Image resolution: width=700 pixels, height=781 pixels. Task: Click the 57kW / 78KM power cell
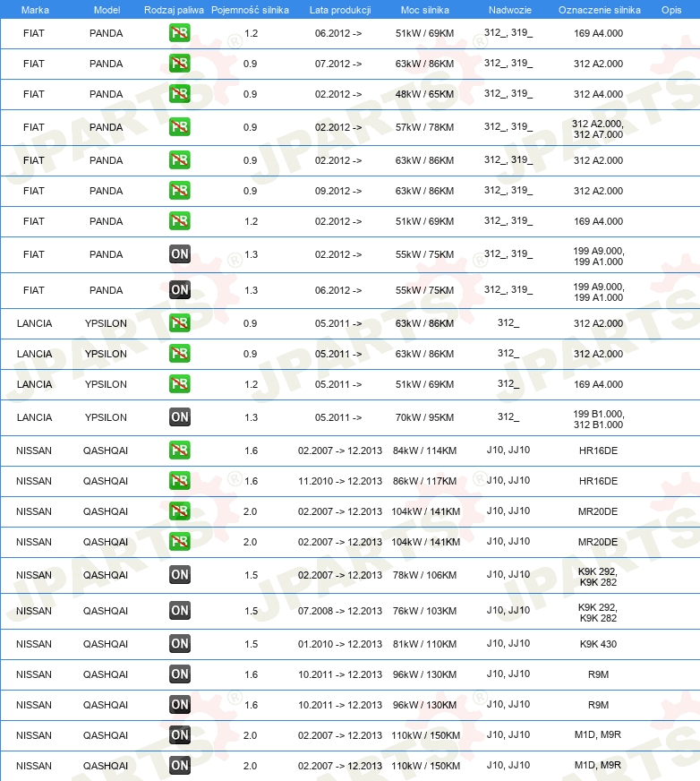424,127
